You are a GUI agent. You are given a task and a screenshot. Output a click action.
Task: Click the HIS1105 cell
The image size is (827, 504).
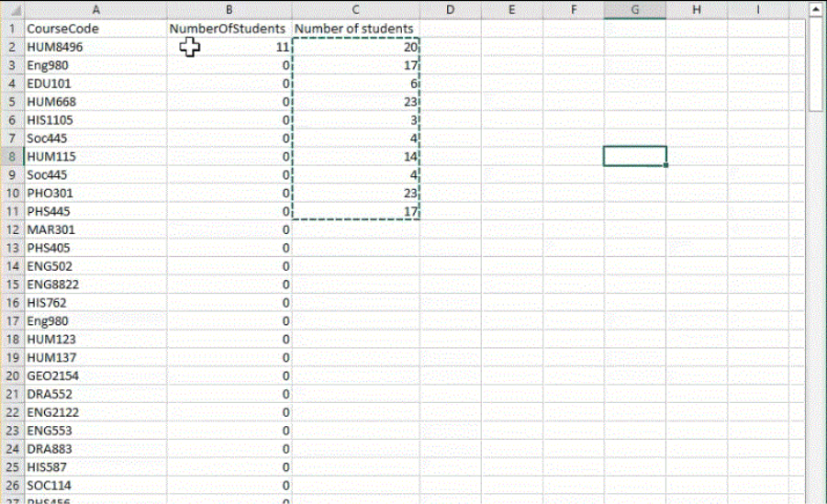click(95, 120)
